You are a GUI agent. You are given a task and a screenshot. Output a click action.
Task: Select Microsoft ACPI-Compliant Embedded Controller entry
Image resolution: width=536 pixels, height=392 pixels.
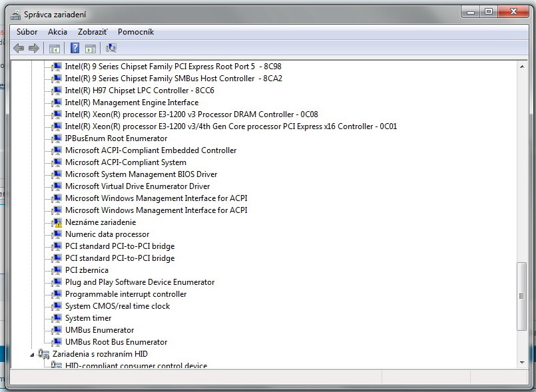[150, 150]
